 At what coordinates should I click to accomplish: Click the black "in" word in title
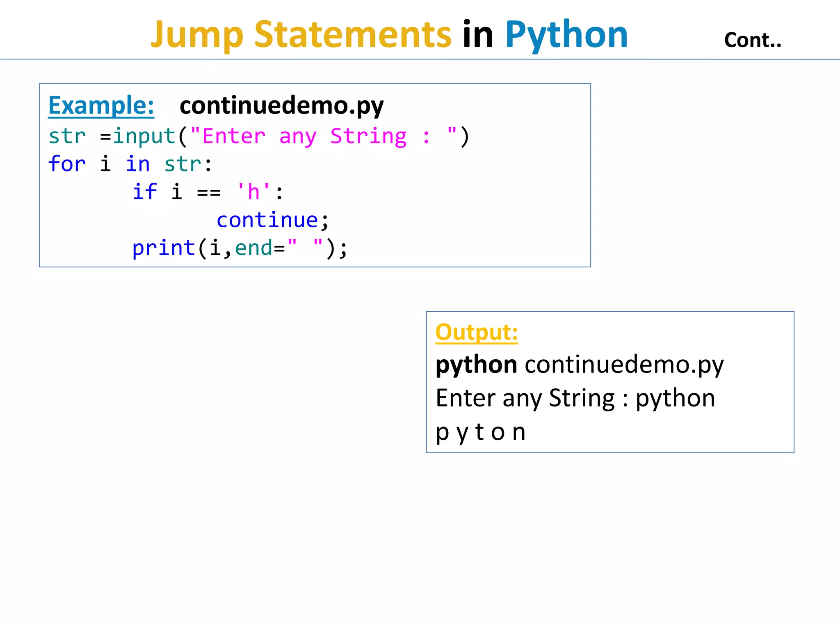pyautogui.click(x=477, y=34)
